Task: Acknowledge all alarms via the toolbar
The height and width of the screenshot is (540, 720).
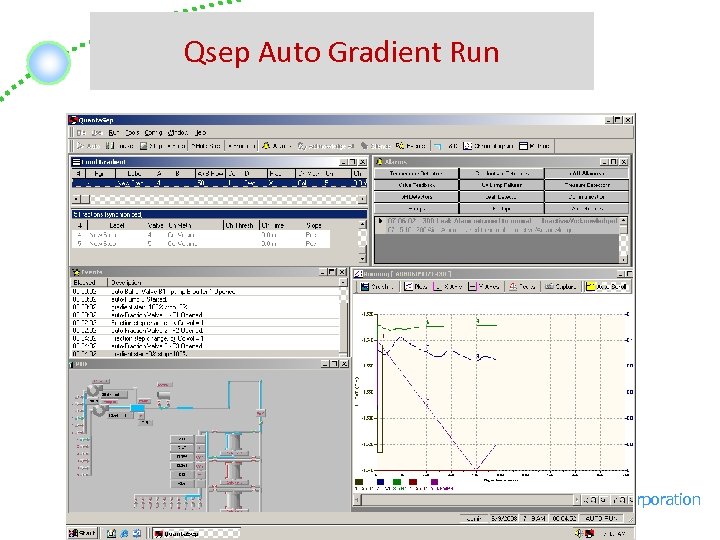Action: pos(326,146)
